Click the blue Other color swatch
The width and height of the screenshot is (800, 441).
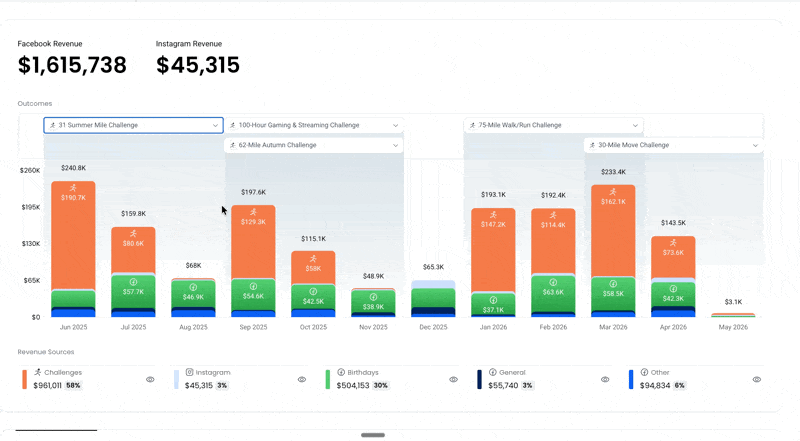pyautogui.click(x=631, y=379)
